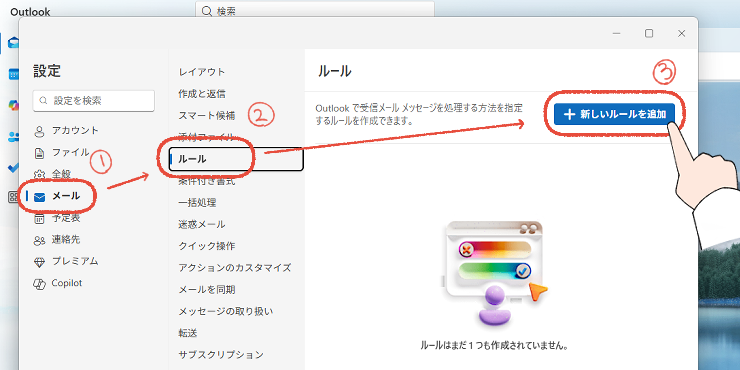Click the gear icon beside 全般
This screenshot has height=370, width=740.
(x=40, y=175)
